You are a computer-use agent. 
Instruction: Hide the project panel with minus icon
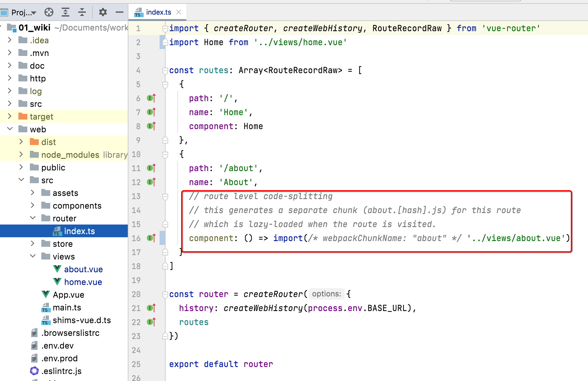tap(120, 12)
